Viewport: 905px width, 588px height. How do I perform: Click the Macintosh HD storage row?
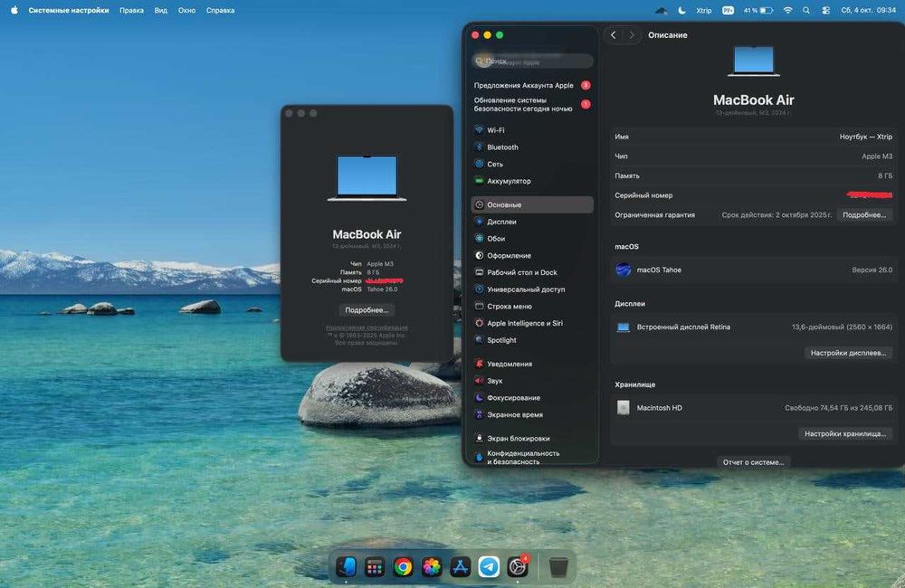[753, 408]
